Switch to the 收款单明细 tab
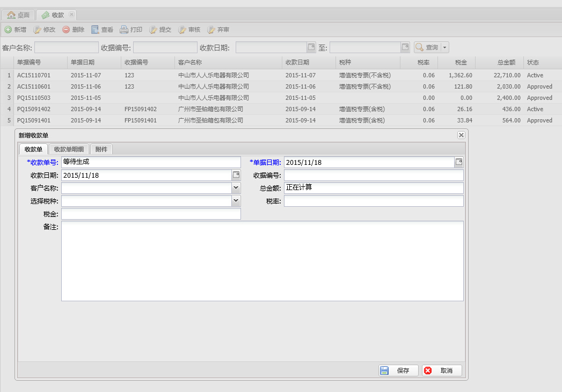Image resolution: width=562 pixels, height=392 pixels. tap(69, 149)
